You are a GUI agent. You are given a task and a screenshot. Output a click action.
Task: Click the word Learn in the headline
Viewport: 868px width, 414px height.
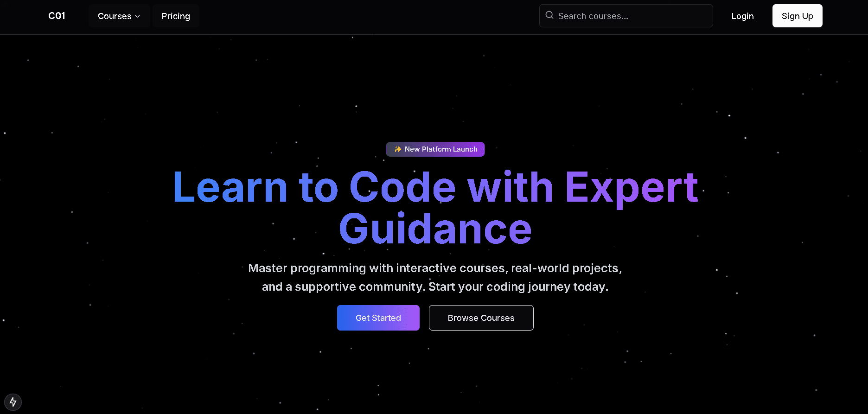(x=230, y=188)
